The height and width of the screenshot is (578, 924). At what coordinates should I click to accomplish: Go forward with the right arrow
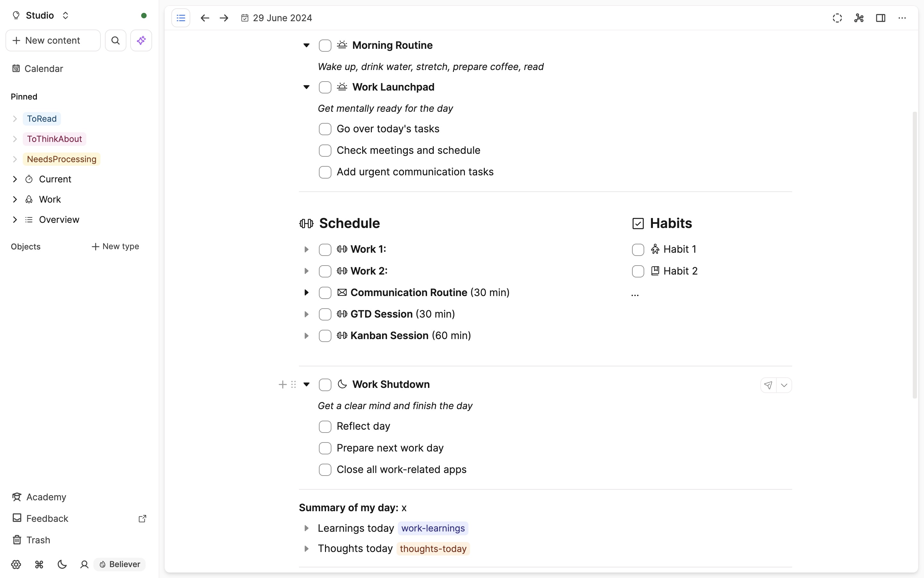click(x=224, y=18)
